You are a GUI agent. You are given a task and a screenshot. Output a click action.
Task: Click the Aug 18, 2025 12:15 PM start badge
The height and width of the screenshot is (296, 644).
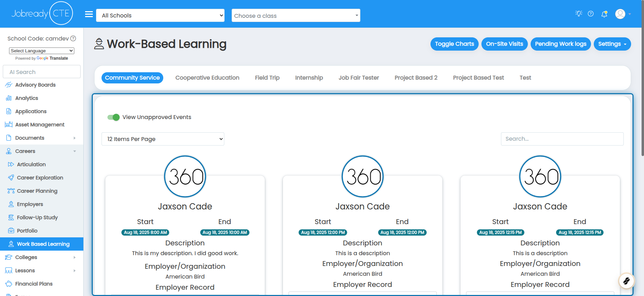coord(500,232)
